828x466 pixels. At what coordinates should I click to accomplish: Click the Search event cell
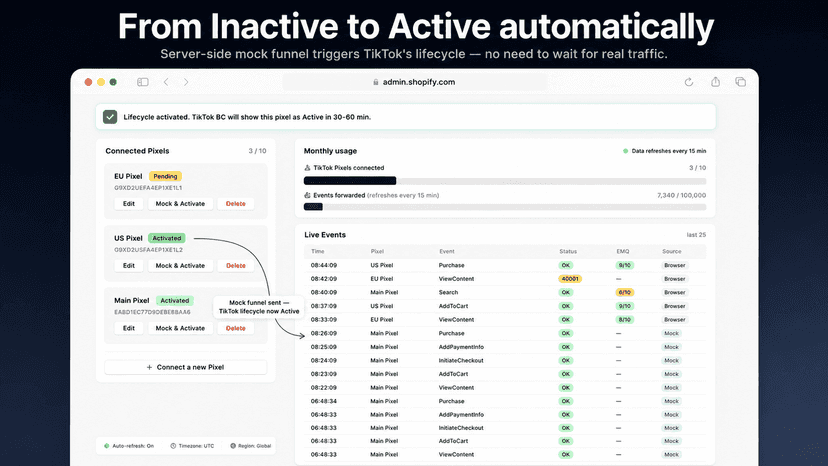[x=448, y=292]
